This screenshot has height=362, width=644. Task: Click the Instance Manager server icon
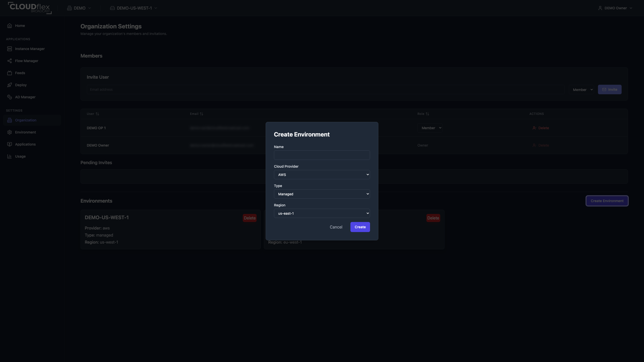[x=10, y=49]
